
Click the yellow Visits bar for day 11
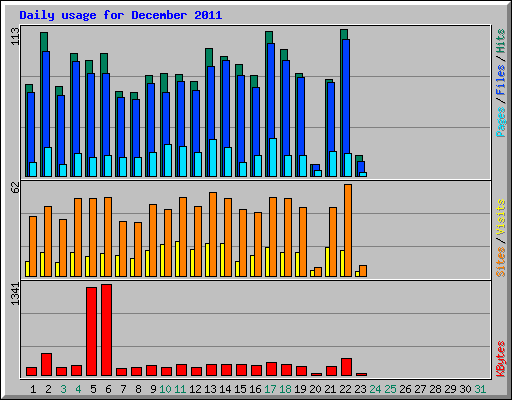point(177,259)
